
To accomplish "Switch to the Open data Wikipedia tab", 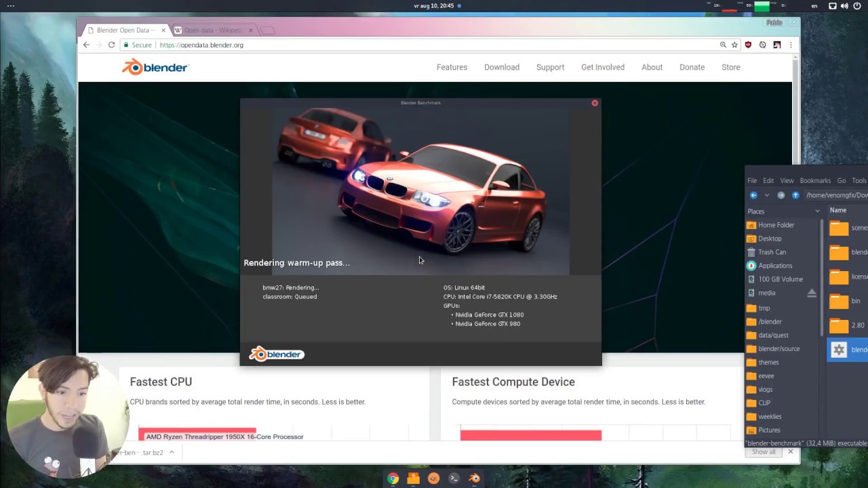I will (x=212, y=30).
